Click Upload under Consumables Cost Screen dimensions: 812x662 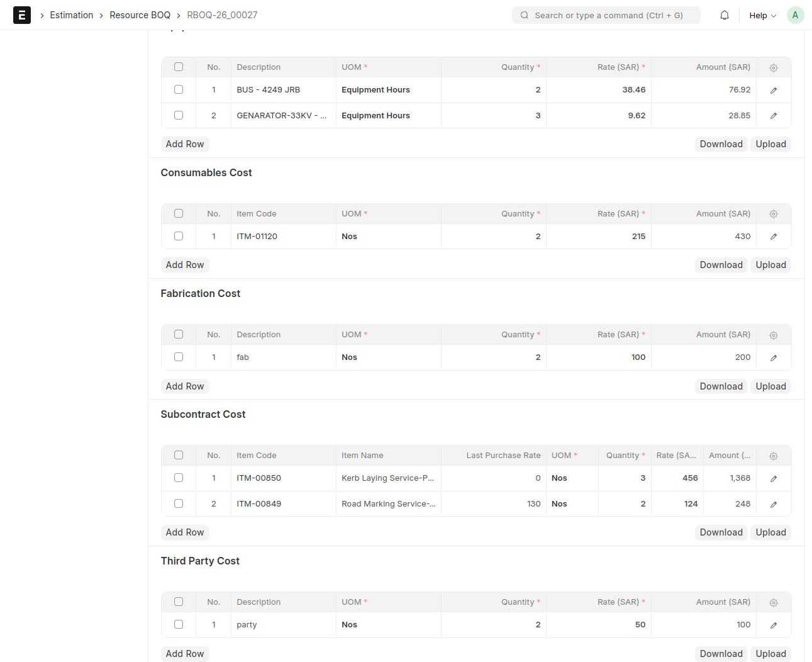click(x=770, y=265)
